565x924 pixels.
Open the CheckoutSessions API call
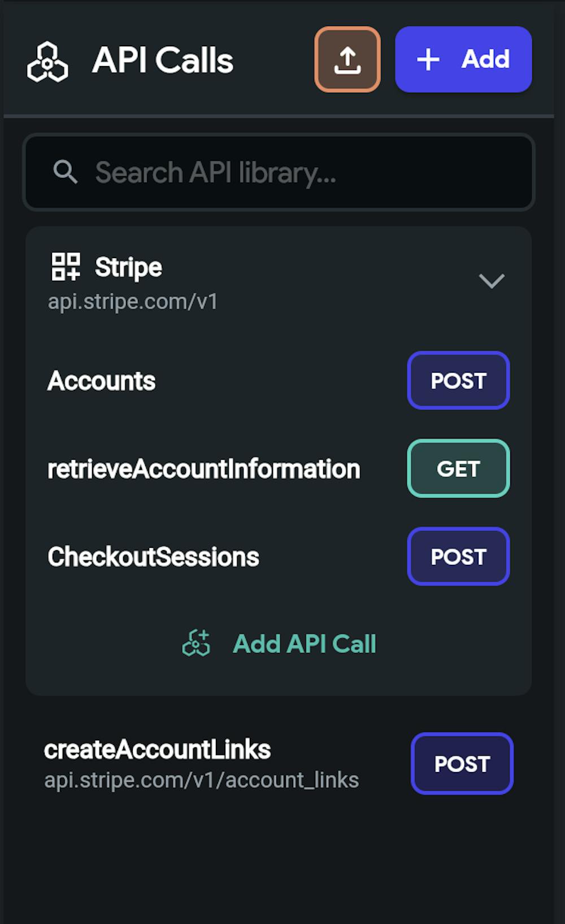tap(154, 557)
